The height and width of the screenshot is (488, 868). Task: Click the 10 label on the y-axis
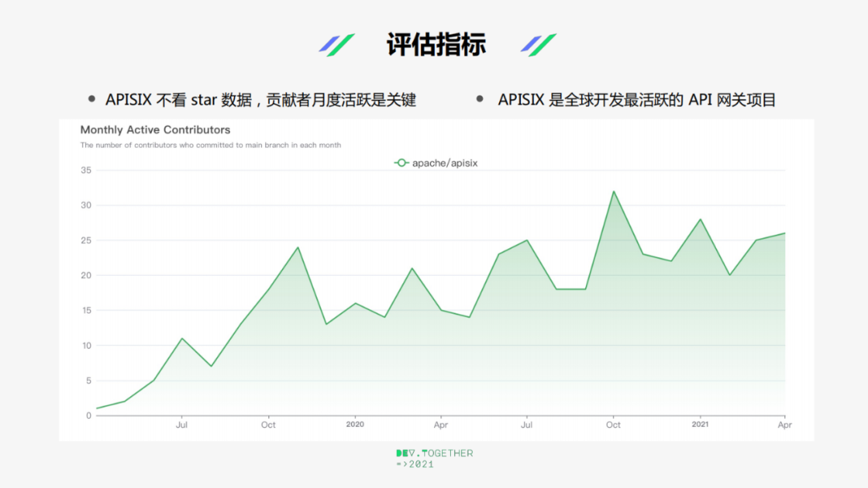pyautogui.click(x=86, y=346)
